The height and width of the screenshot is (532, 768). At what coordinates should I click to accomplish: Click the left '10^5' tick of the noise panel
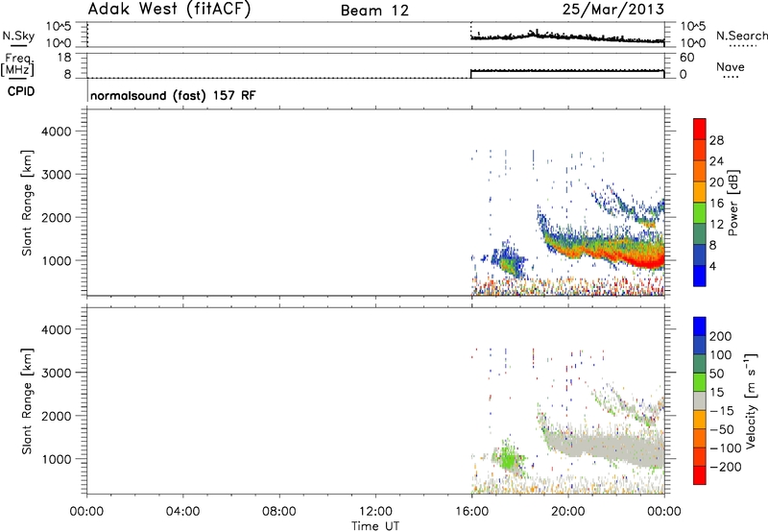pyautogui.click(x=59, y=27)
